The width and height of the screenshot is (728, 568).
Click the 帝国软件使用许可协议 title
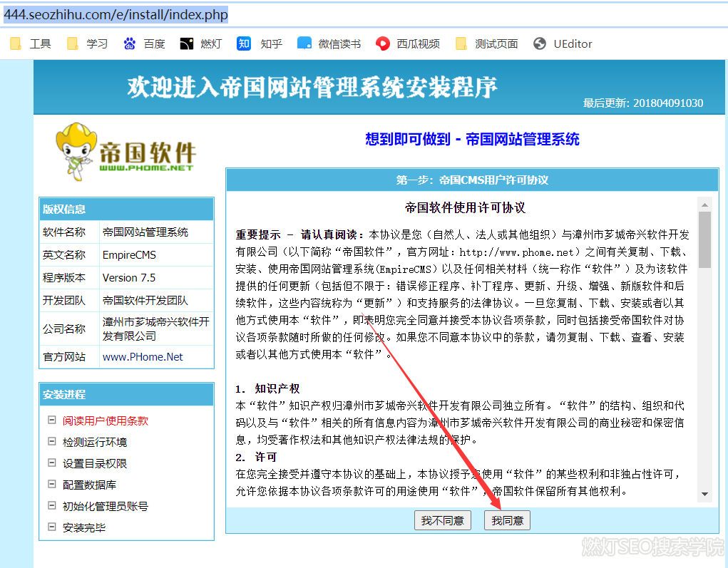[x=465, y=207]
